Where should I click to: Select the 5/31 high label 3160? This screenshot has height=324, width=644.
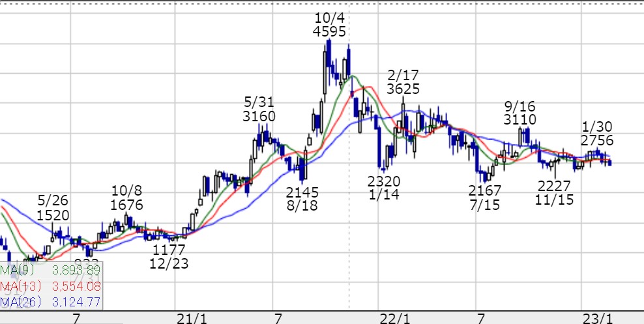pos(259,117)
